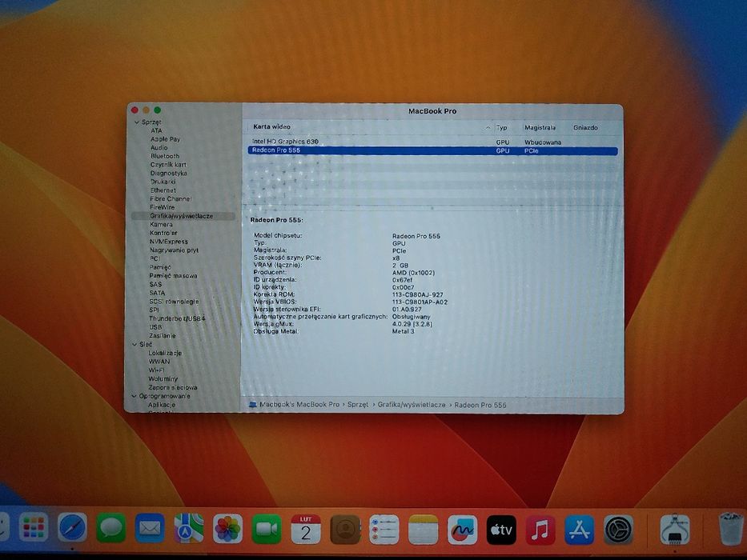The image size is (747, 560).
Task: Select Diagnostyka in sidebar
Action: click(169, 174)
